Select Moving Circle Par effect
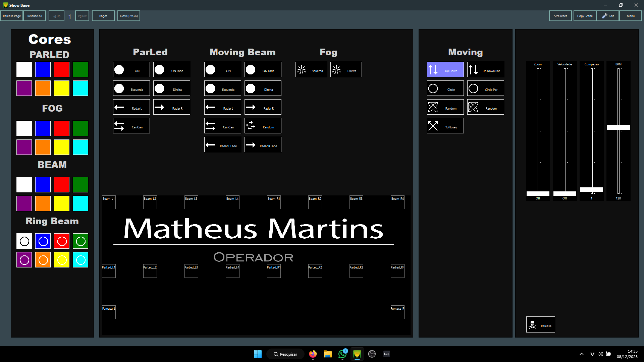 485,88
